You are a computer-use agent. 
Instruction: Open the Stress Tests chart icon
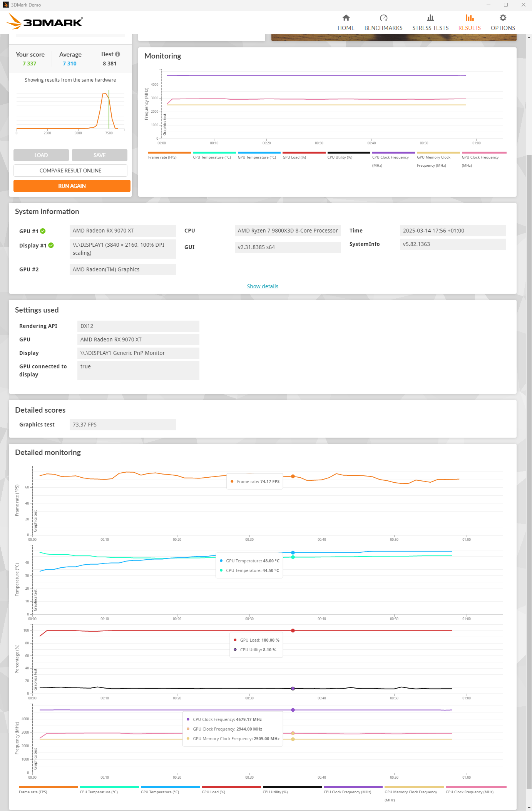point(430,18)
